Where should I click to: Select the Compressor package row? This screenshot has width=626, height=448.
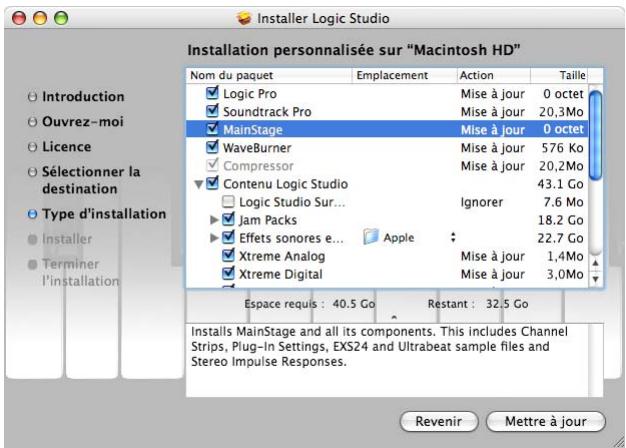tap(386, 166)
